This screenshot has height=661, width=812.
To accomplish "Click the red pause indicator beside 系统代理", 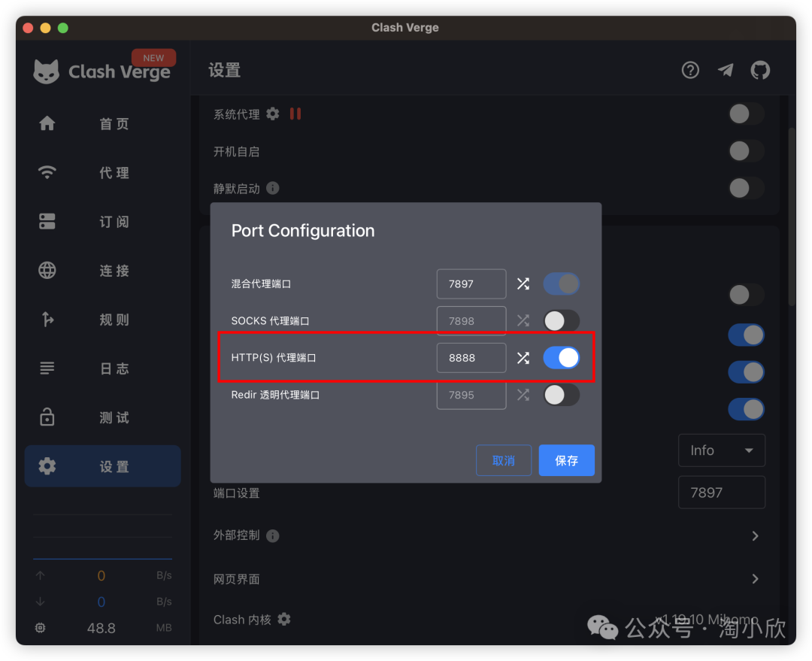I will [295, 114].
